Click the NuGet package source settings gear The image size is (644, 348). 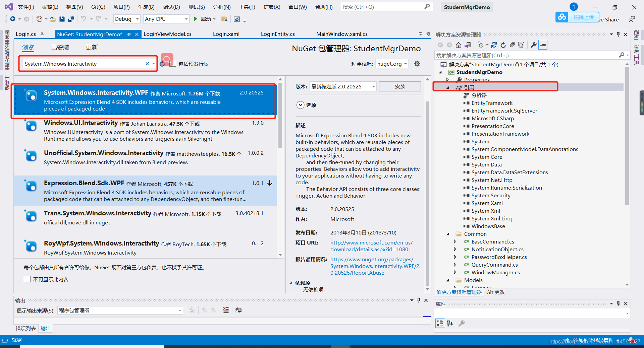417,64
